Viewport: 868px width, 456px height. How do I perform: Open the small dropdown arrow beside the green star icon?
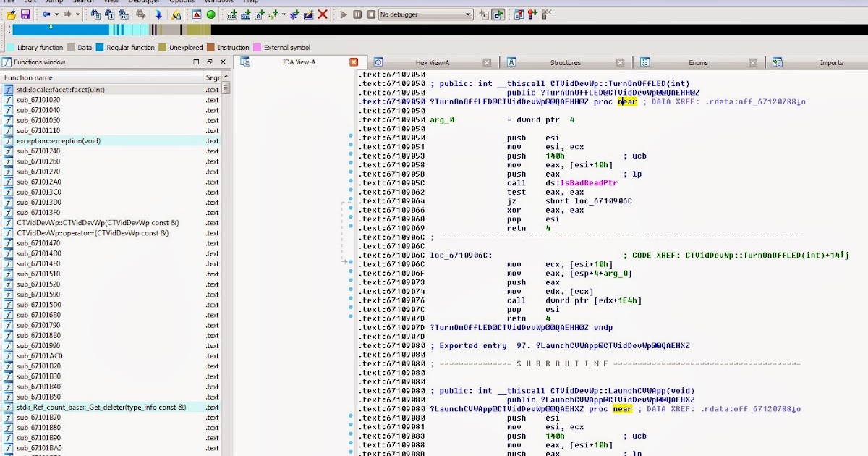point(284,14)
